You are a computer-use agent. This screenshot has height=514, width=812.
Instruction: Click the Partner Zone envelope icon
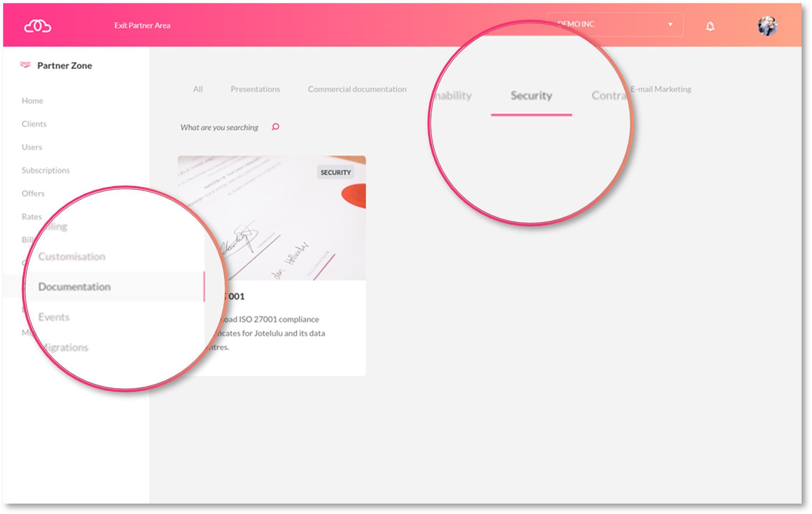(x=24, y=66)
